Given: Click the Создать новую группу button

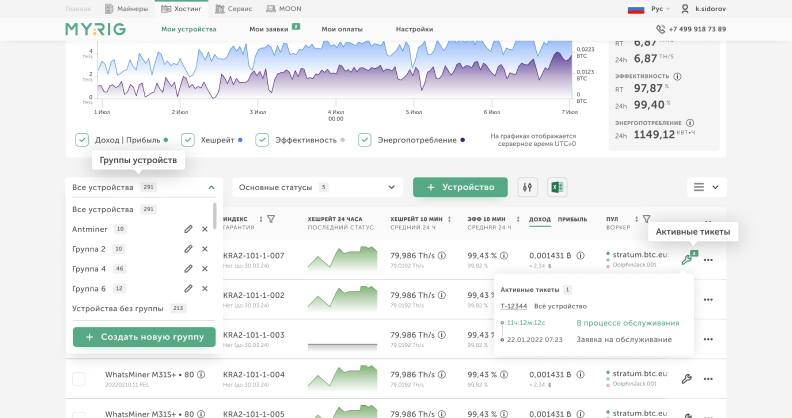Looking at the screenshot, I should [144, 338].
